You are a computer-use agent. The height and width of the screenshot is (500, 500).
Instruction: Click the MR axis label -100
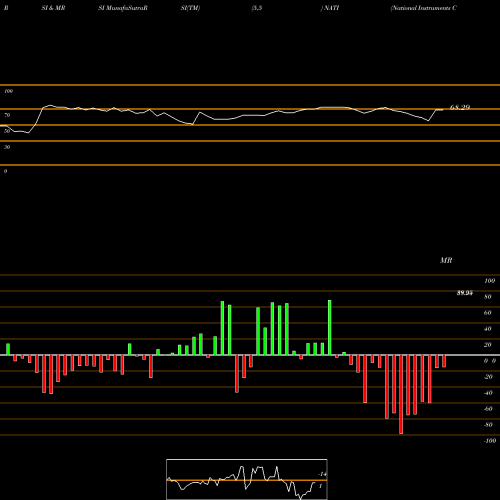tap(490, 441)
